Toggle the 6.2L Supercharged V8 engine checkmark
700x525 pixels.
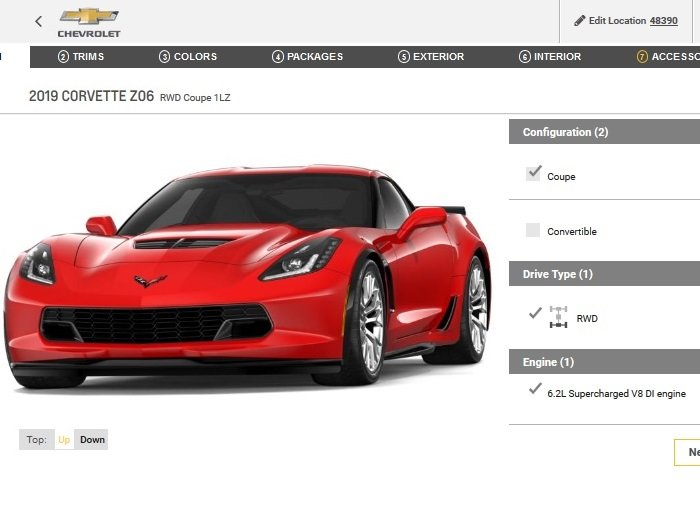click(x=535, y=389)
